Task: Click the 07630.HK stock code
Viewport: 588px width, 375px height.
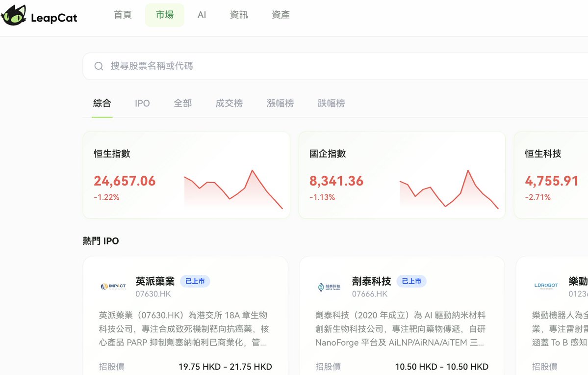Action: point(153,294)
